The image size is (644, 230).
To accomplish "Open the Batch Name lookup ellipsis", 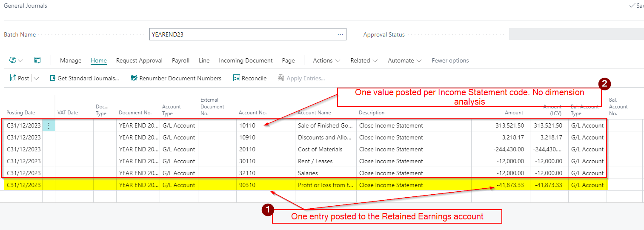I will click(x=340, y=34).
